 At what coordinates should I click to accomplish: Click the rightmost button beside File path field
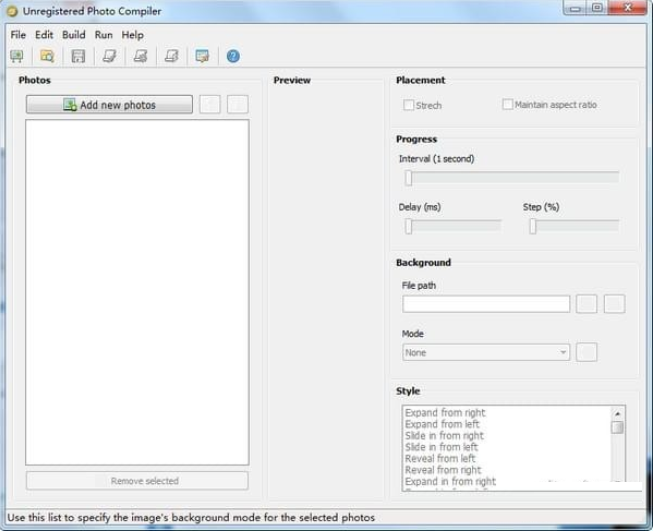tap(615, 304)
